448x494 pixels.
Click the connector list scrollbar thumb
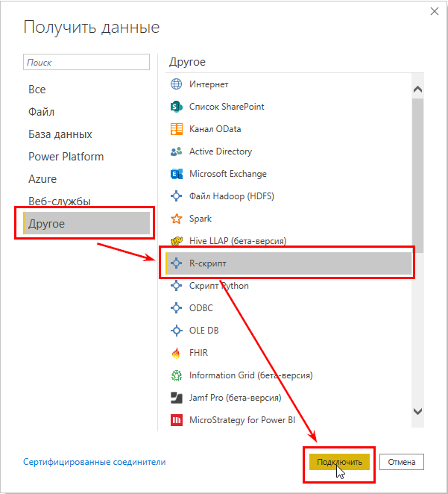(417, 175)
